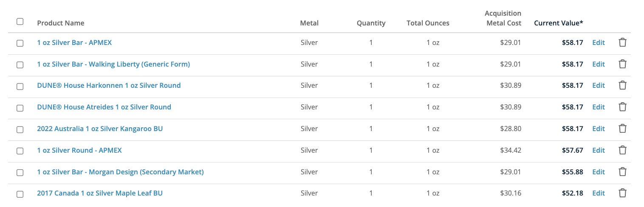Toggle the select-all checkbox in header

click(x=20, y=22)
